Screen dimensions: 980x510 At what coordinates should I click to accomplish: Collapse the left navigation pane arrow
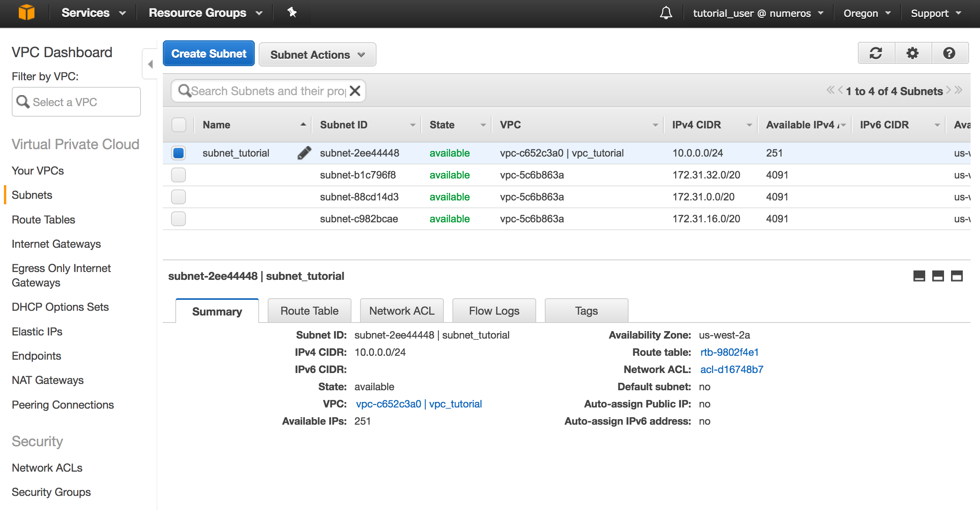[x=150, y=64]
